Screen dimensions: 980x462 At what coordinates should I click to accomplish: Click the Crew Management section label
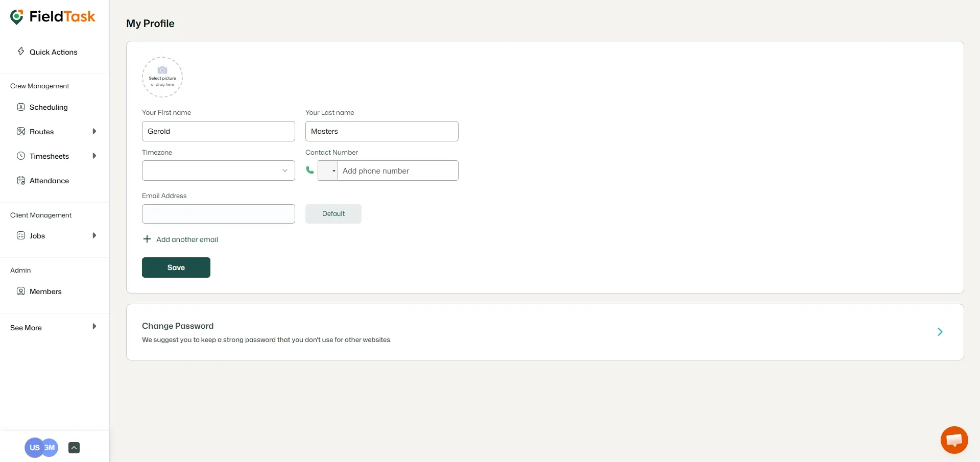(40, 86)
